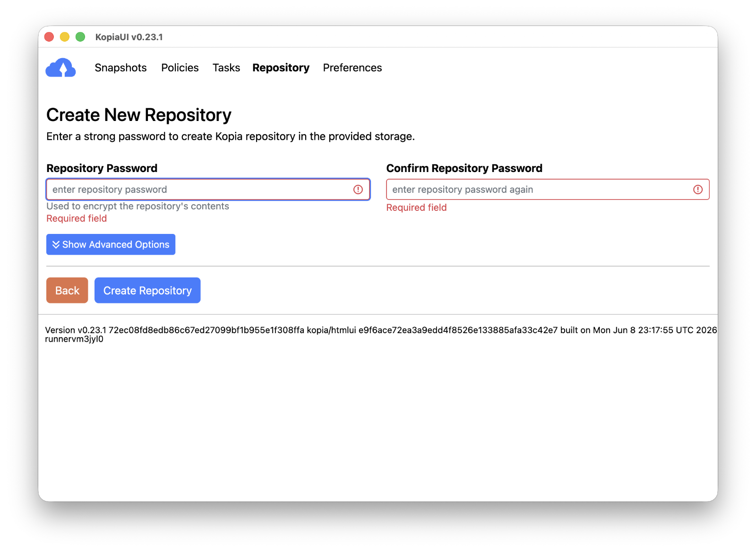Go to the Preferences tab
The width and height of the screenshot is (756, 552).
point(352,68)
